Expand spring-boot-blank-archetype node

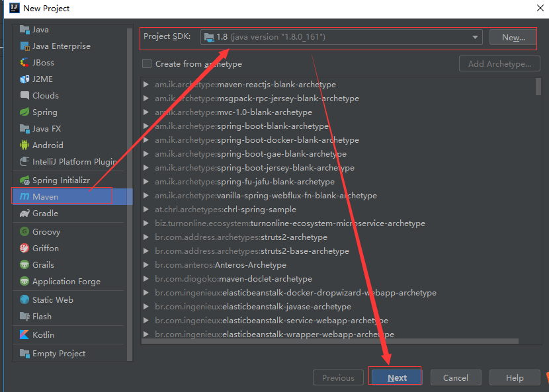point(146,126)
